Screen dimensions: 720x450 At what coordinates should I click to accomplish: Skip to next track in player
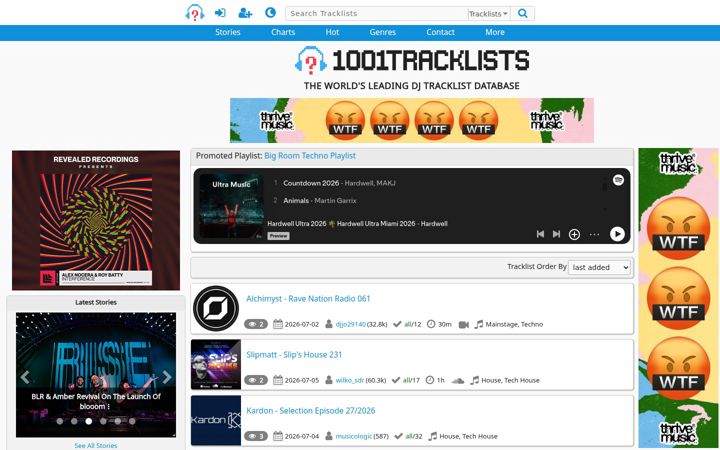point(557,234)
